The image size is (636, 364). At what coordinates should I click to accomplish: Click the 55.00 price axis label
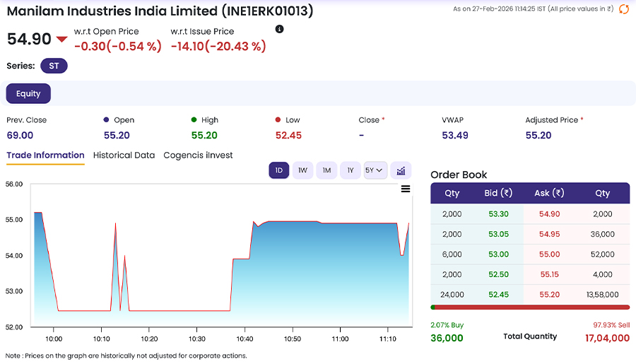(x=14, y=220)
